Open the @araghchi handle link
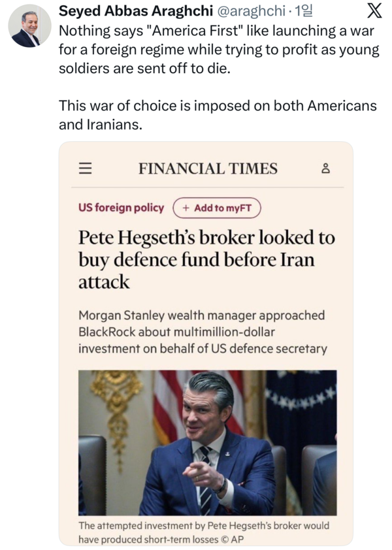 249,12
